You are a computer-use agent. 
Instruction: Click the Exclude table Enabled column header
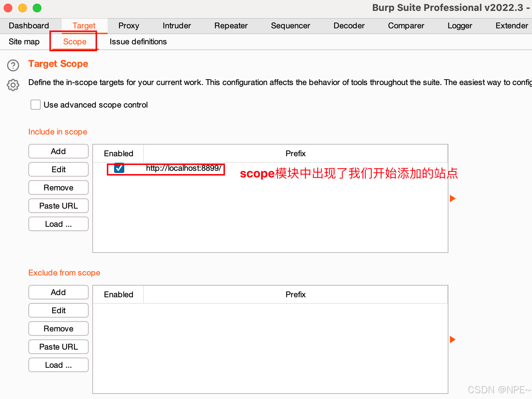[118, 294]
